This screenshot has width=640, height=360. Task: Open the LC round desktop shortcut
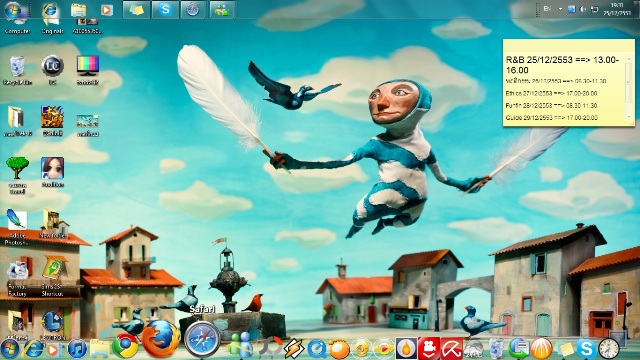tap(52, 70)
